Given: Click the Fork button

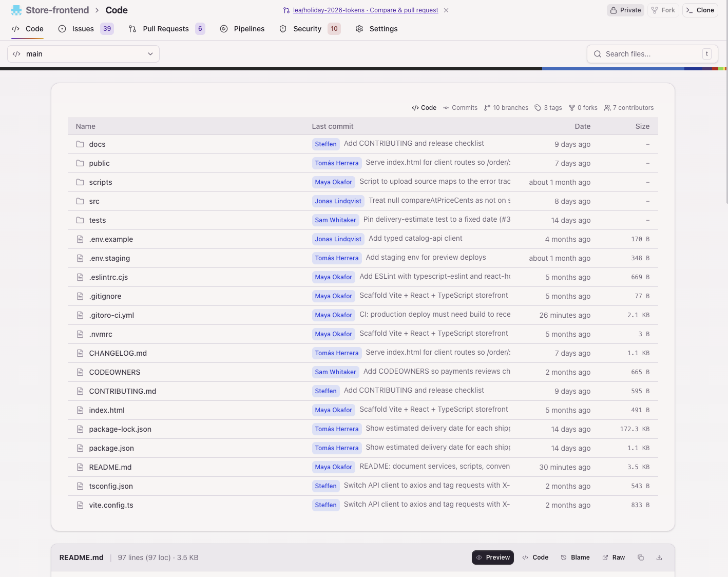Looking at the screenshot, I should click(663, 10).
